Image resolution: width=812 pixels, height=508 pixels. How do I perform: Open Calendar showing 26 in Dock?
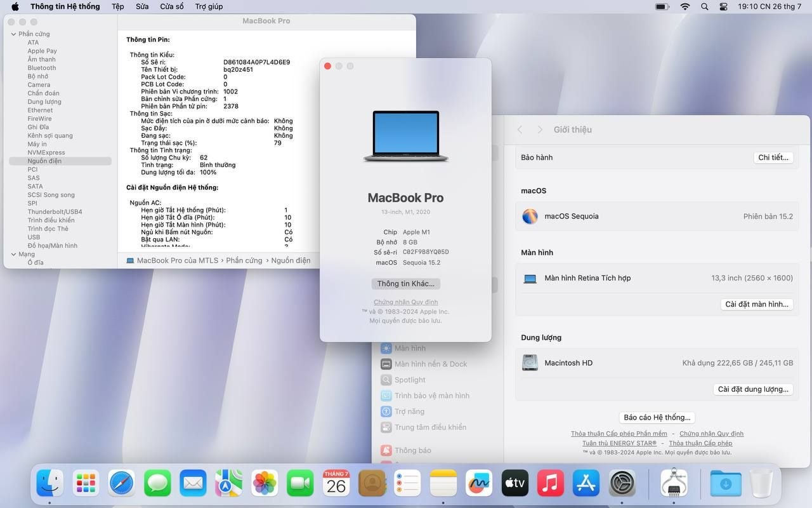[336, 484]
